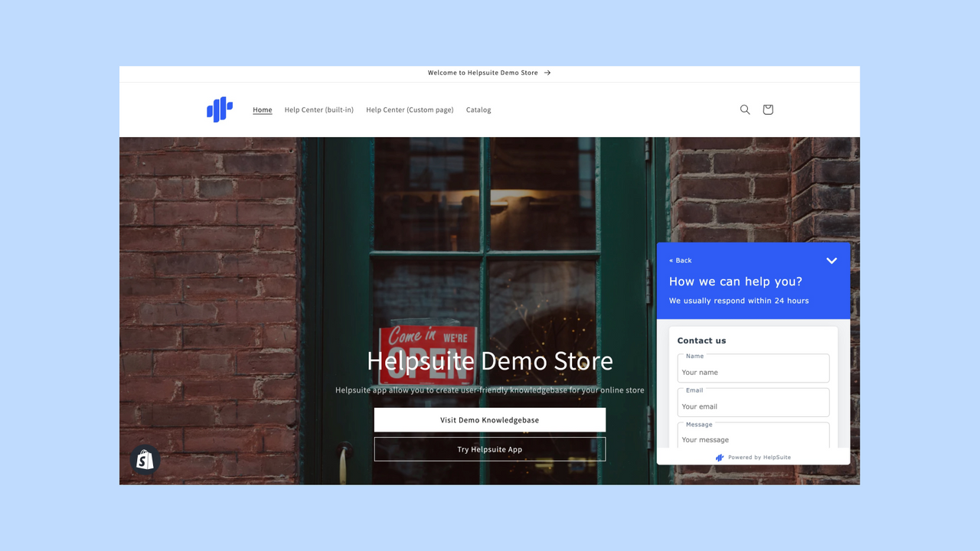The height and width of the screenshot is (551, 980).
Task: Click the Visit Demo Knowledgebase button
Action: pos(490,420)
